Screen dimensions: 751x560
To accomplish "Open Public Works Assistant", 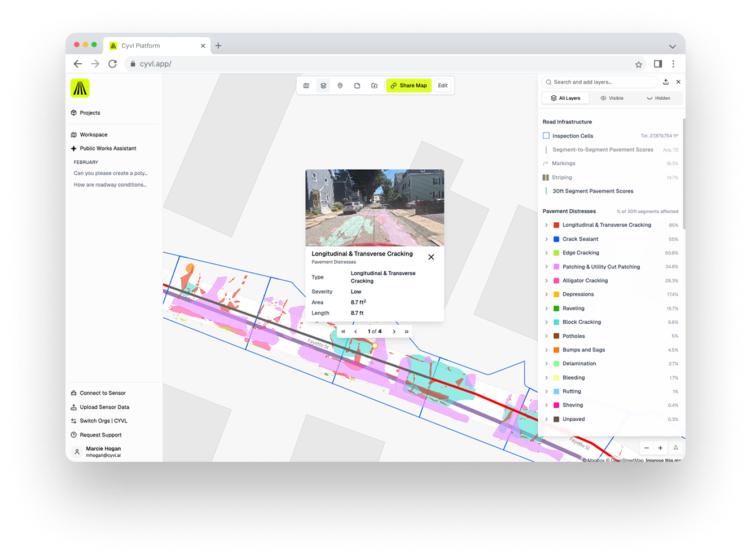I will 104,148.
